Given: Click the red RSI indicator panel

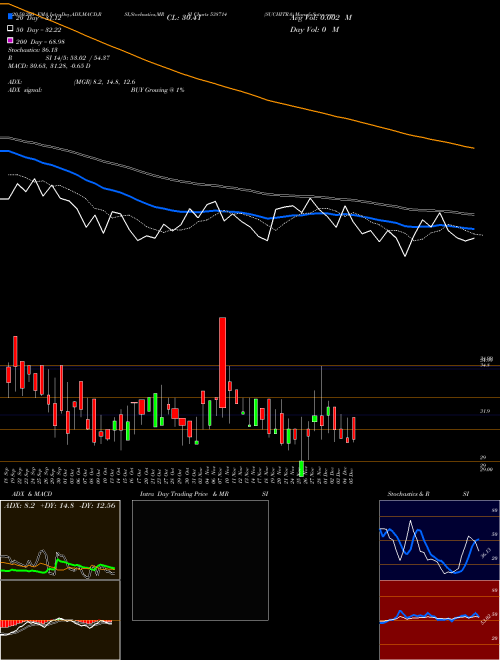Looking at the screenshot, I should click(x=439, y=620).
